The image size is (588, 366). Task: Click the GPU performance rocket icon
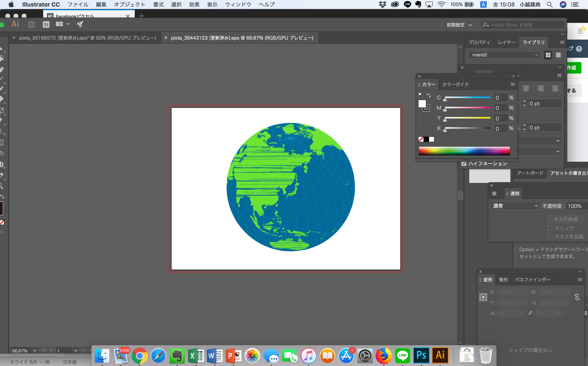pyautogui.click(x=80, y=24)
